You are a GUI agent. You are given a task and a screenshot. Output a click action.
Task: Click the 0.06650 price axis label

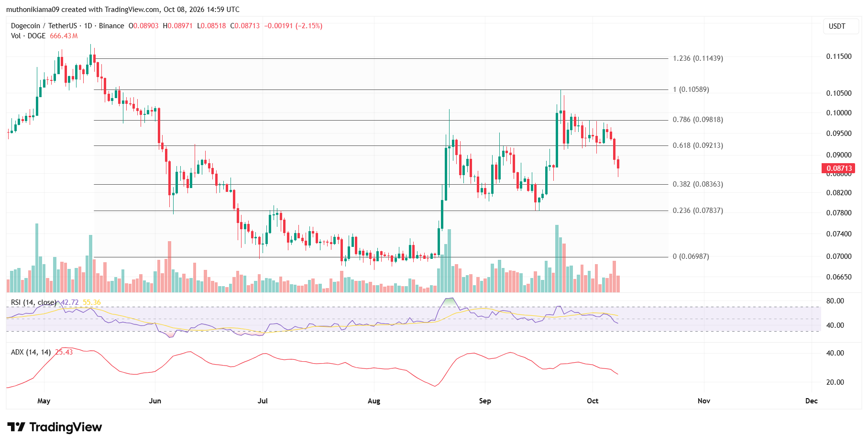839,277
